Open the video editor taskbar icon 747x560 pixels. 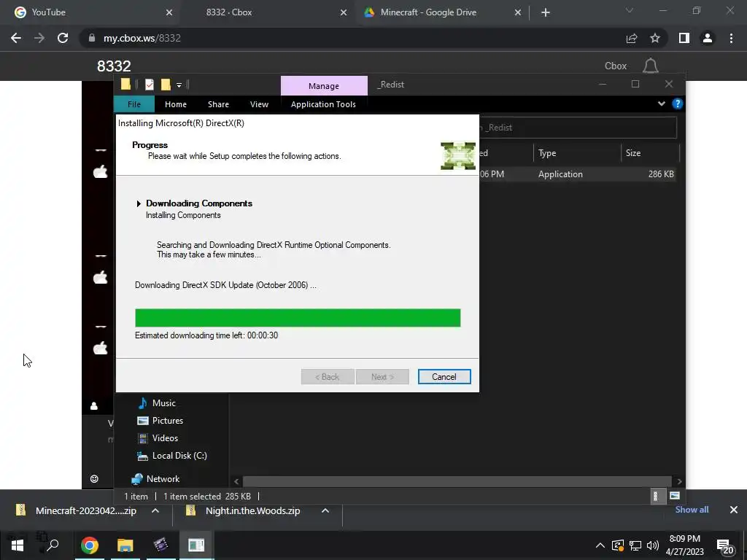coord(160,545)
